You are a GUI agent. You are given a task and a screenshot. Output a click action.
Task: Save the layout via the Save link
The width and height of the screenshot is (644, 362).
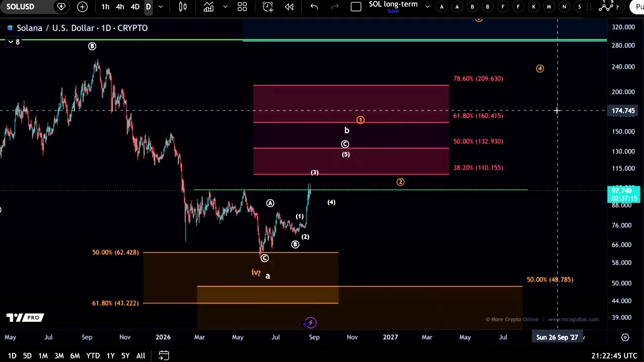pyautogui.click(x=393, y=11)
